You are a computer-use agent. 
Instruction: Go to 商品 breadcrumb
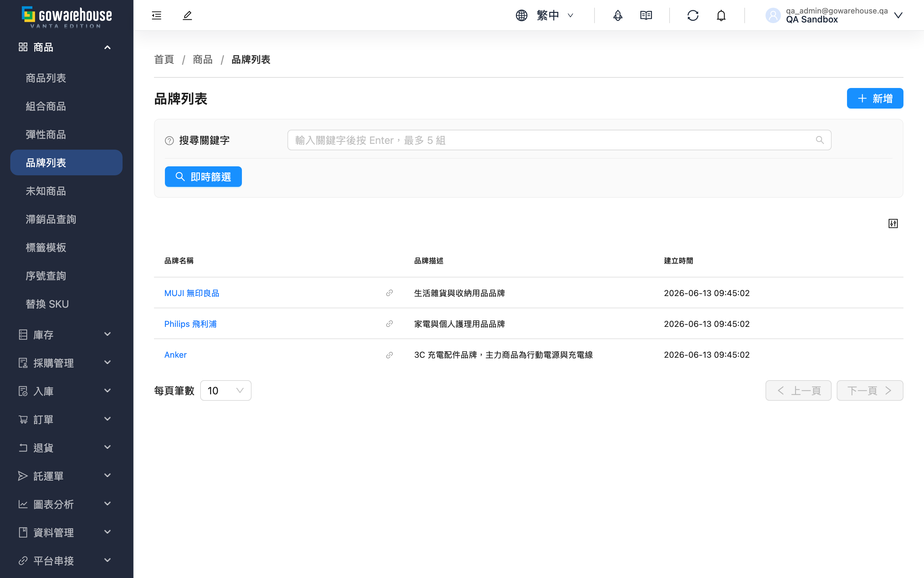[x=202, y=60]
